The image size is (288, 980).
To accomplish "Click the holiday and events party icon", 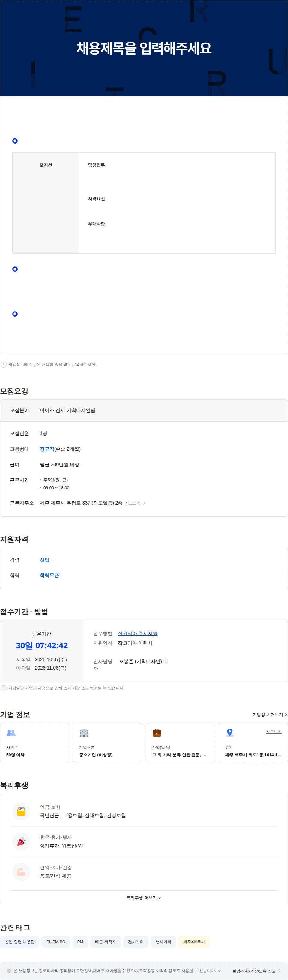I will [21, 841].
